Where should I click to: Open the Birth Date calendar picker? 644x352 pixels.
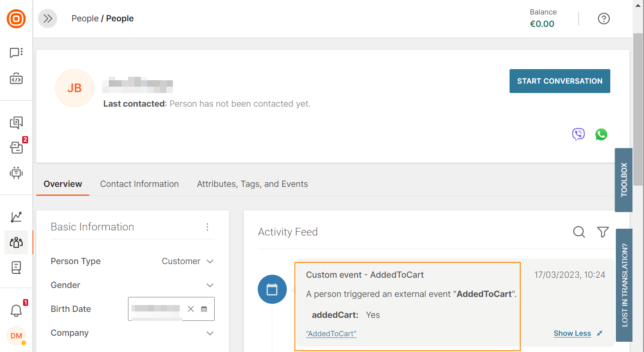pos(204,309)
